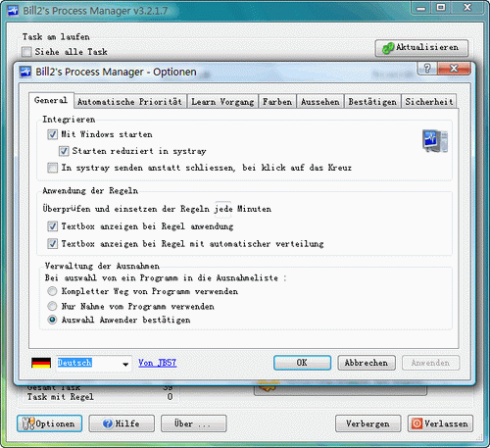
Task: Click the green refresh icon on Aktualisieren
Action: point(388,48)
